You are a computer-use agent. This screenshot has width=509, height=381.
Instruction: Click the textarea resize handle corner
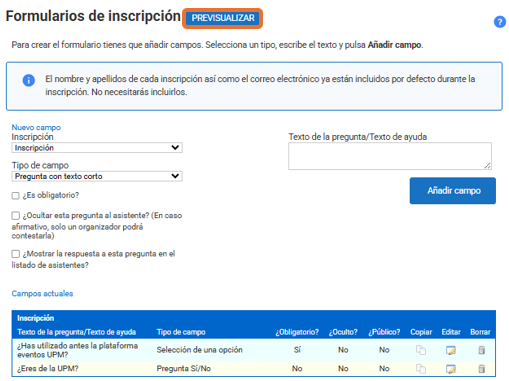[487, 165]
